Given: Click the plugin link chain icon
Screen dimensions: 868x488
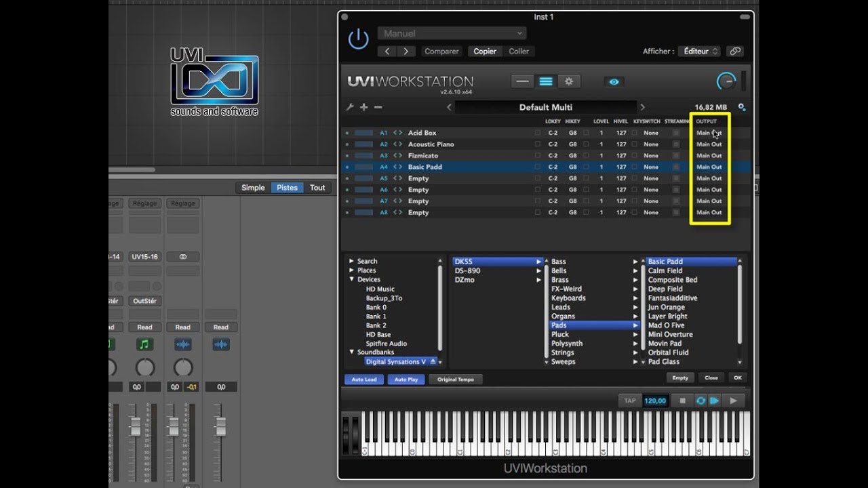Looking at the screenshot, I should pyautogui.click(x=735, y=52).
